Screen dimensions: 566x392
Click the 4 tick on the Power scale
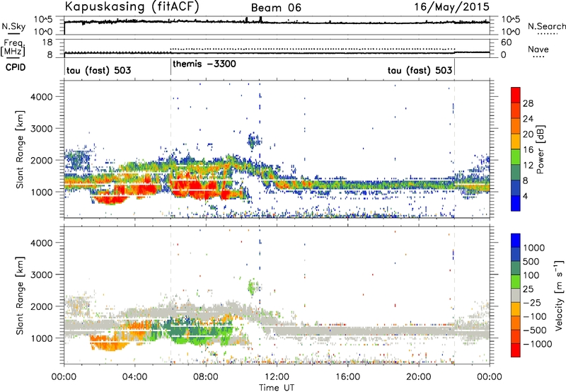(525, 196)
